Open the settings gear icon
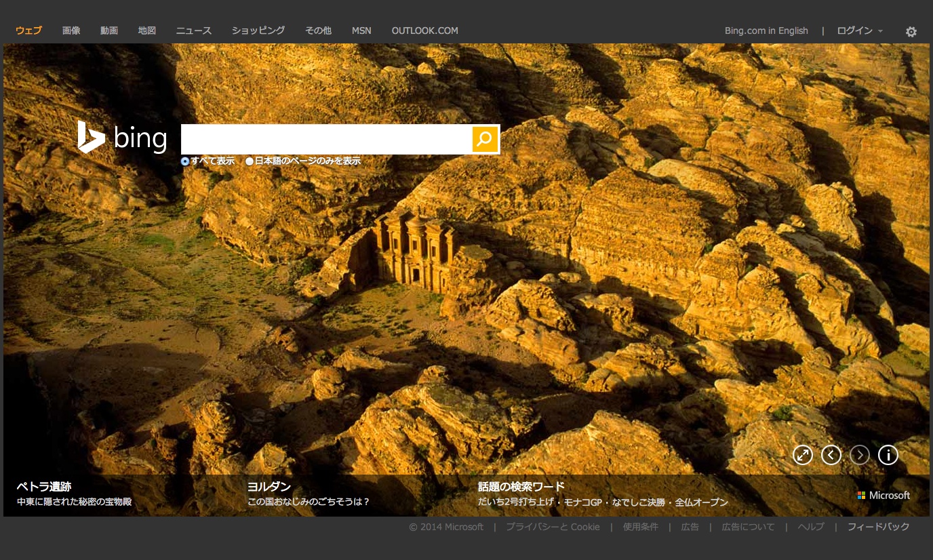 [x=911, y=32]
